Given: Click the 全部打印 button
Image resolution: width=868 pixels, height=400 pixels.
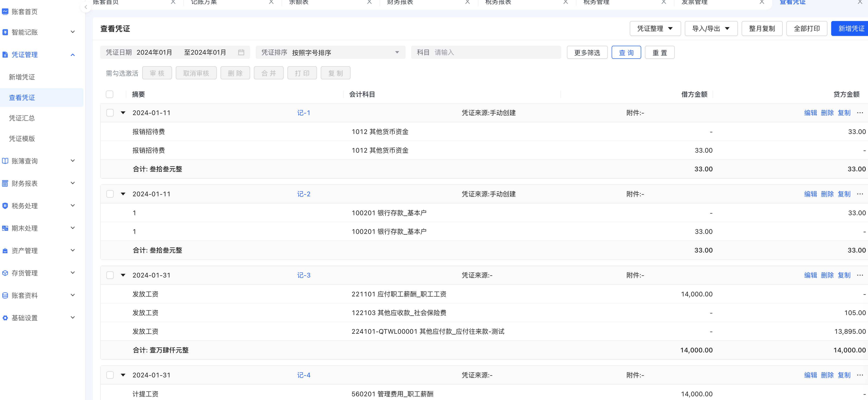Looking at the screenshot, I should point(807,28).
